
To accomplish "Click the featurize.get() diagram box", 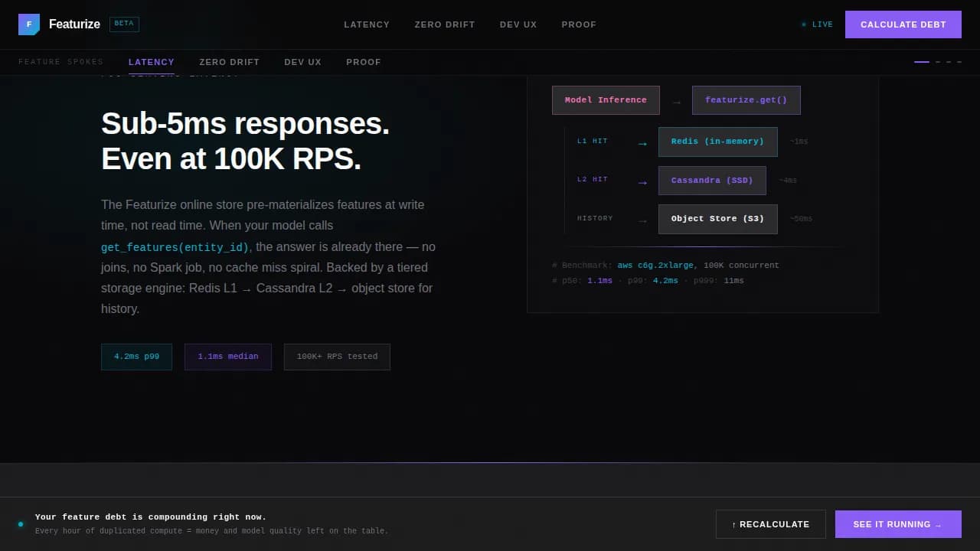I will pos(746,100).
